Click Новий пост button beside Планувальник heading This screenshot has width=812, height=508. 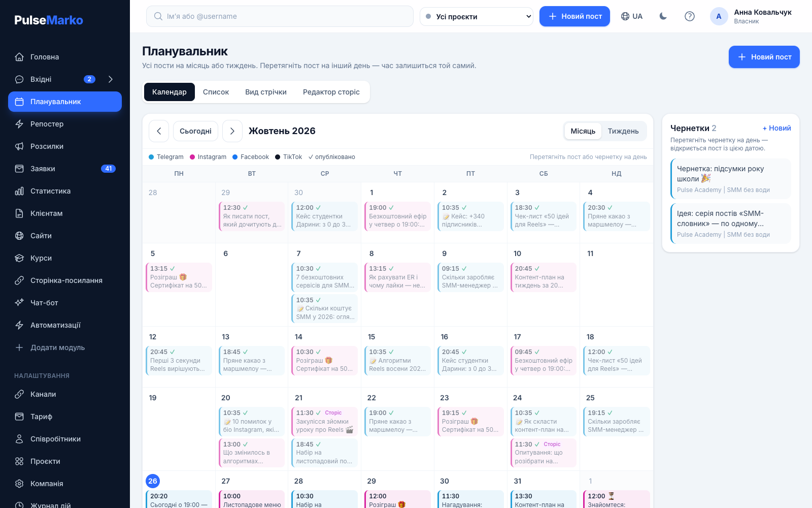[764, 57]
